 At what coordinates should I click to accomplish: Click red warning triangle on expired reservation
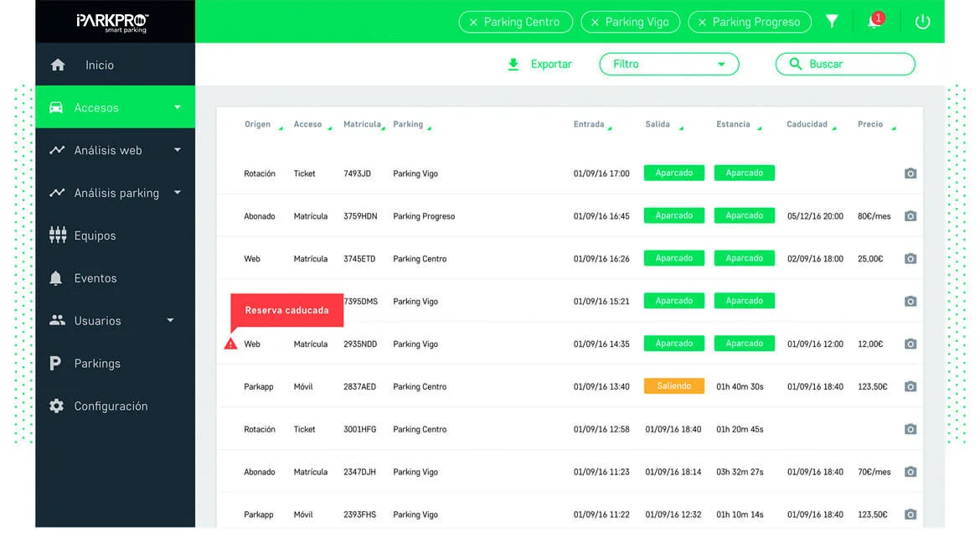point(231,344)
